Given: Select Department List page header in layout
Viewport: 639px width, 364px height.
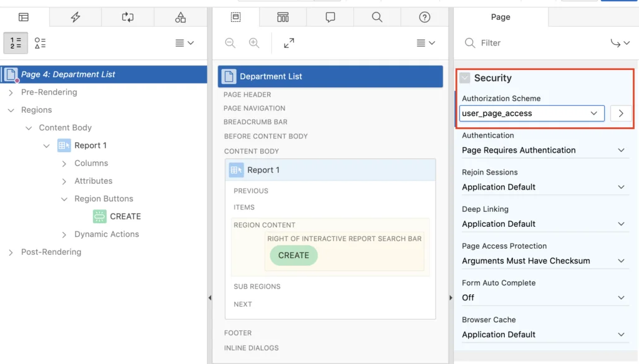Looking at the screenshot, I should pos(330,77).
